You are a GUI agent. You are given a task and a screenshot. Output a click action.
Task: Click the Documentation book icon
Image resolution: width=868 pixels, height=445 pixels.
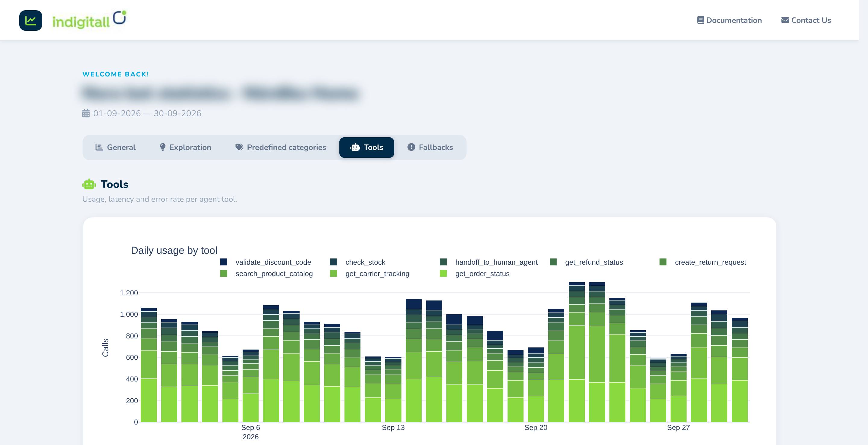[x=700, y=20]
